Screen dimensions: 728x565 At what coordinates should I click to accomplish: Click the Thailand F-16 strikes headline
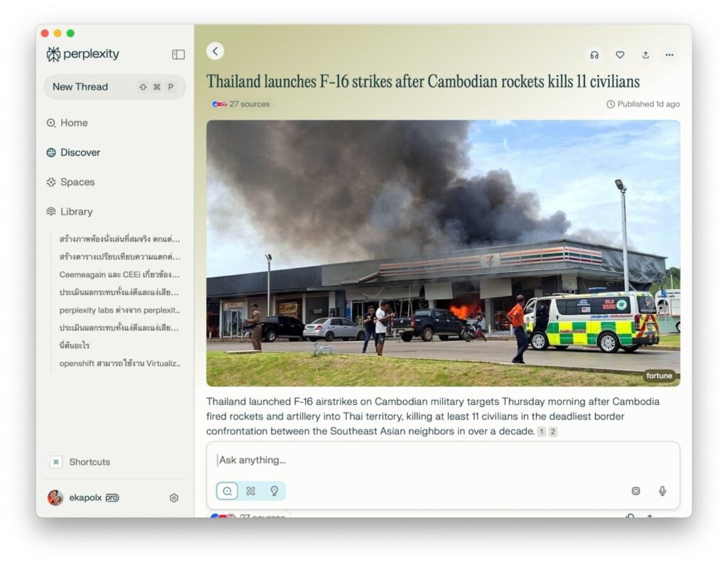click(423, 82)
